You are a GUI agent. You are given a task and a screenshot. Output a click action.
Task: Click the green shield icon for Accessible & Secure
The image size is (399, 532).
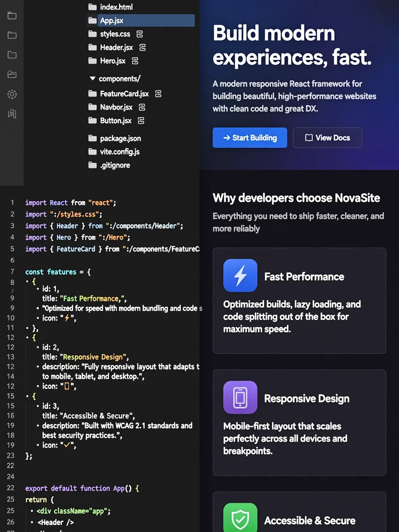point(240,518)
